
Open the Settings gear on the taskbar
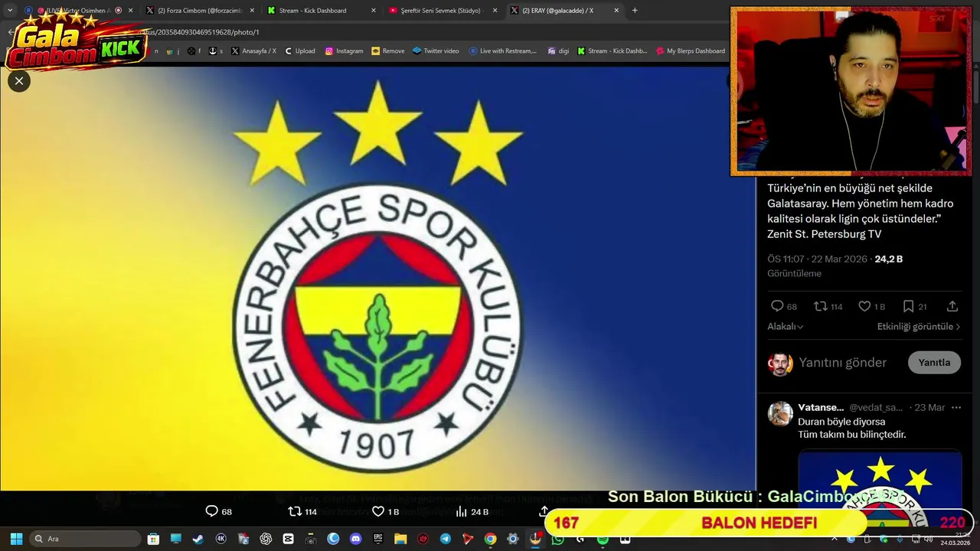[x=513, y=539]
